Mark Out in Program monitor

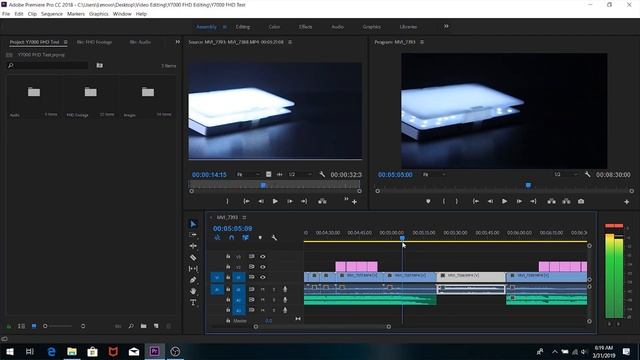pyautogui.click(x=457, y=201)
